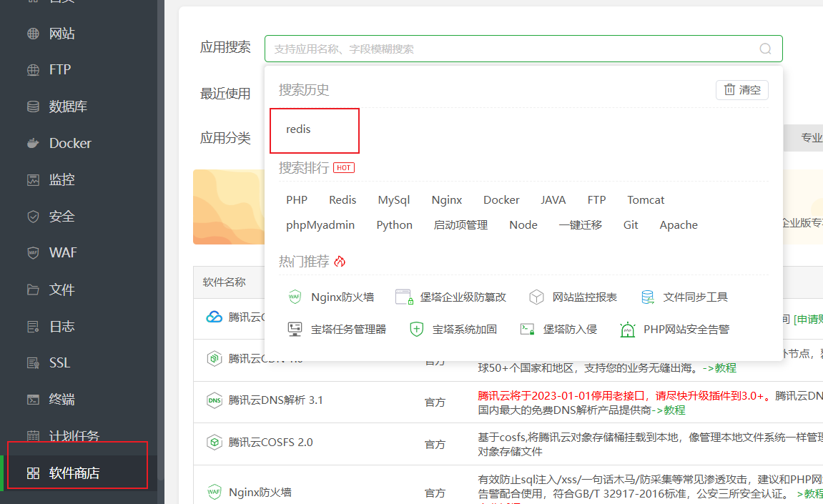Choose Node in search ranking
This screenshot has width=823, height=504.
point(523,225)
